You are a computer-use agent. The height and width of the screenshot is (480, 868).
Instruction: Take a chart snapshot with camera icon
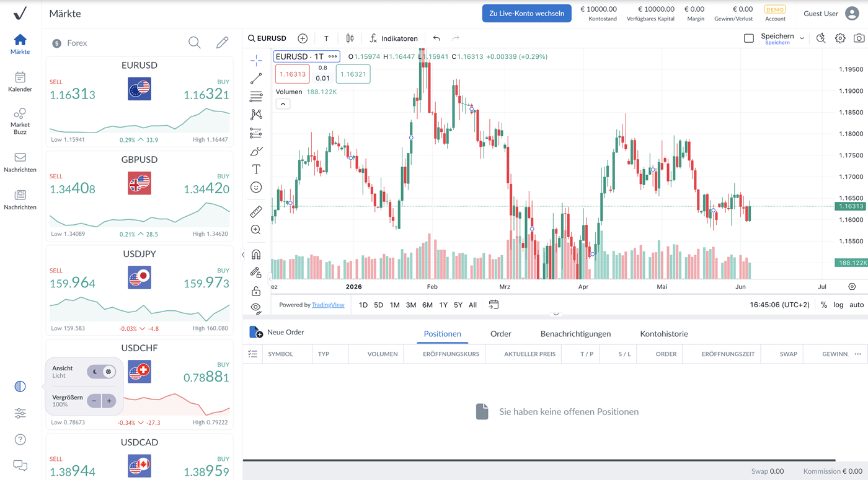(x=859, y=38)
